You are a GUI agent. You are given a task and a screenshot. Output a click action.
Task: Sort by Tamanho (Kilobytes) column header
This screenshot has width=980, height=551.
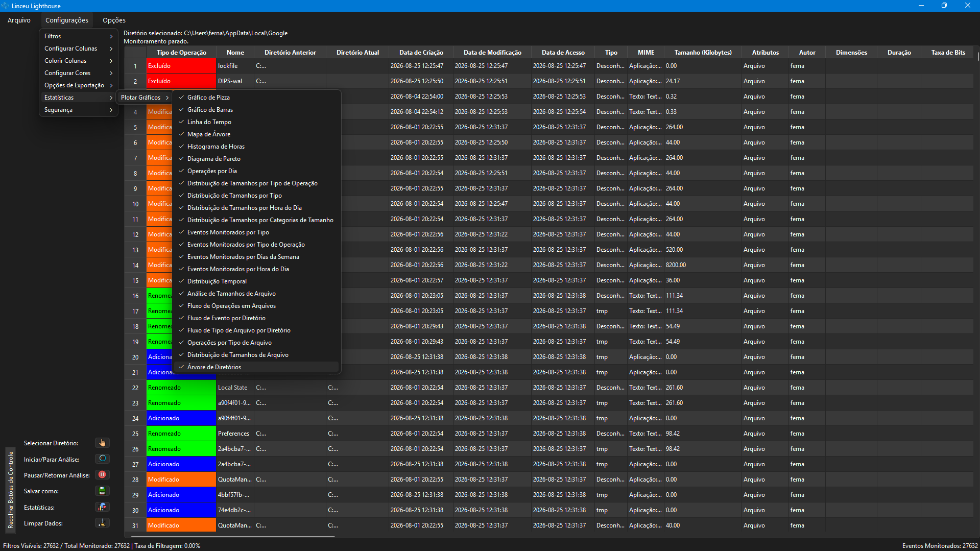click(x=703, y=52)
